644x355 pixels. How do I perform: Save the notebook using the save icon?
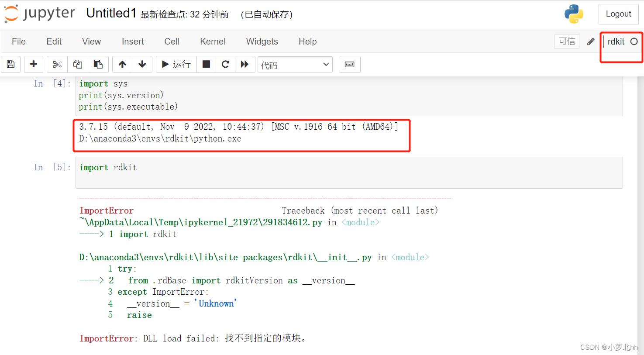coord(10,64)
